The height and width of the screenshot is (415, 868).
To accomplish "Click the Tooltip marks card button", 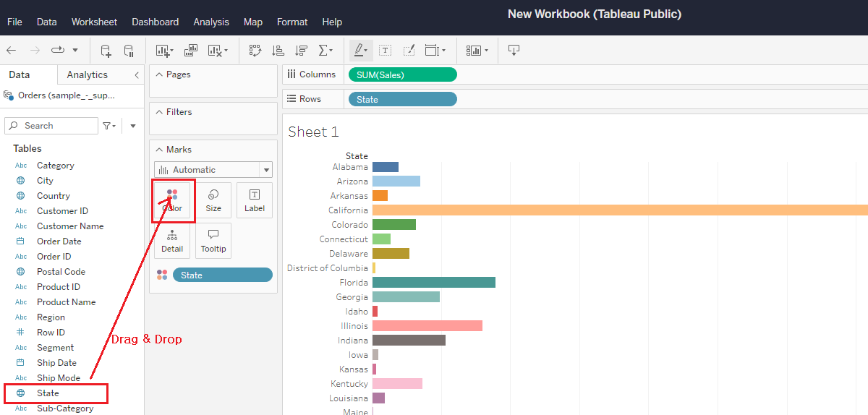I will tap(213, 241).
